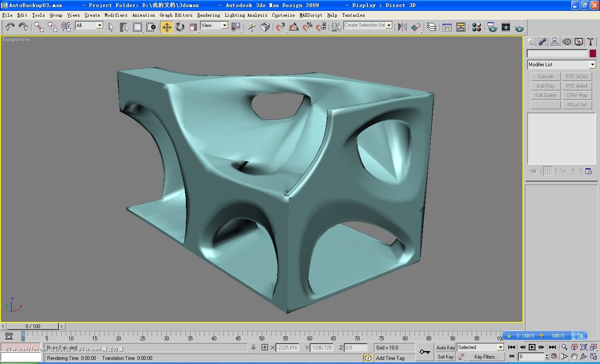
Task: Click the Mirror tool icon
Action: (402, 27)
